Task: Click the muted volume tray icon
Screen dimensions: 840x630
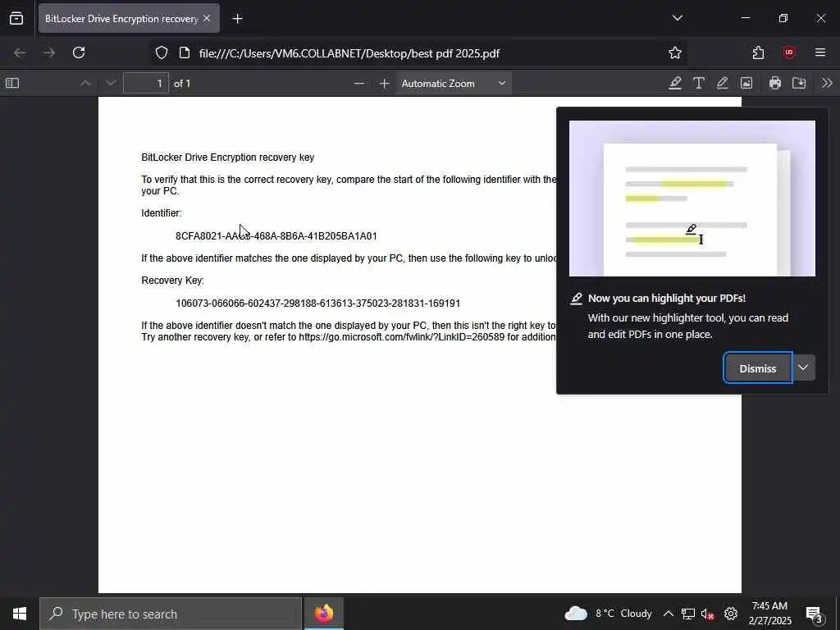Action: (x=708, y=614)
